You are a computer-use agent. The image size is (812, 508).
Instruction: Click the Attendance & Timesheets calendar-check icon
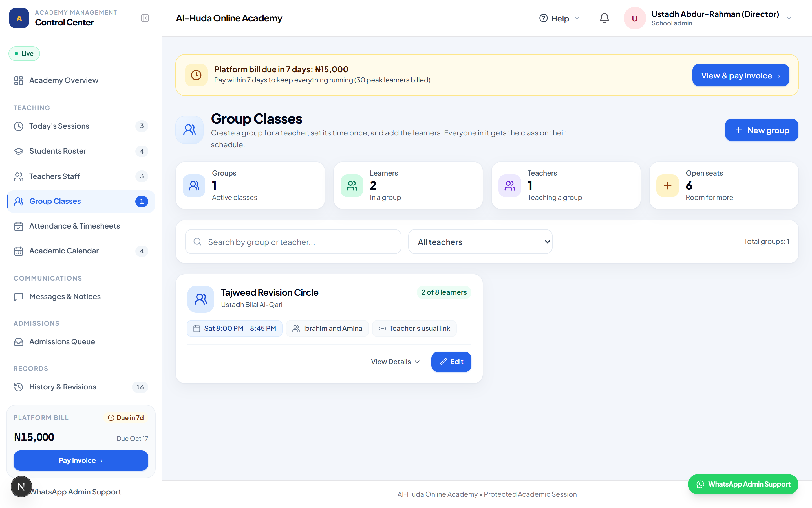pos(18,226)
